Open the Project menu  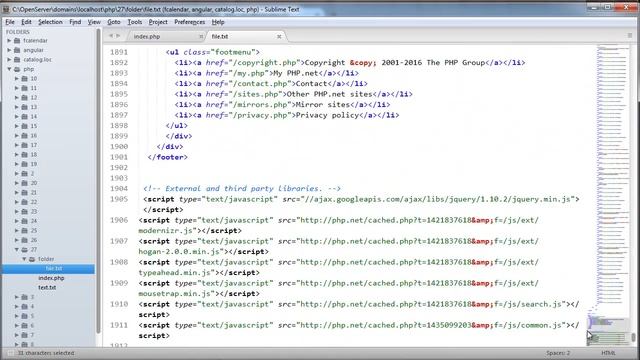click(158, 22)
